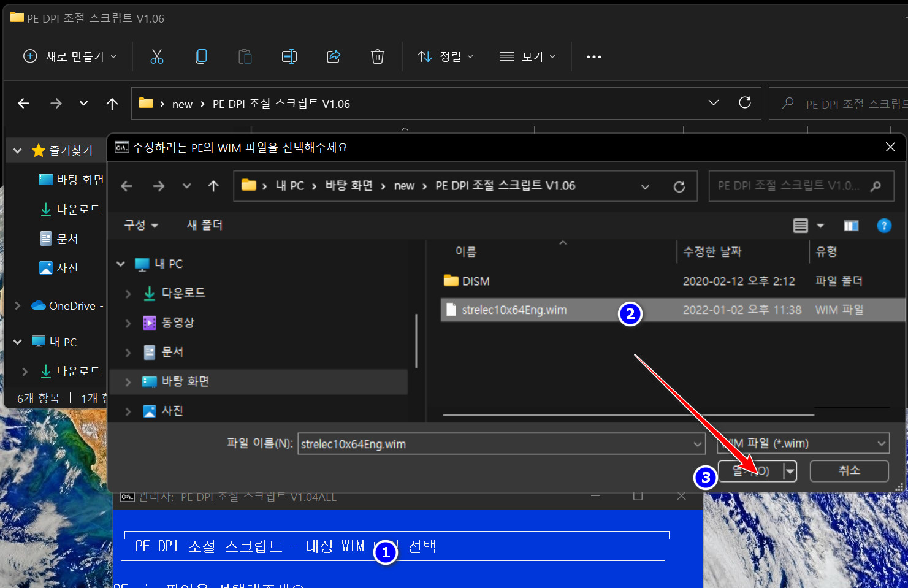908x588 pixels.
Task: Expand 동영상 node in dialog tree
Action: (128, 323)
